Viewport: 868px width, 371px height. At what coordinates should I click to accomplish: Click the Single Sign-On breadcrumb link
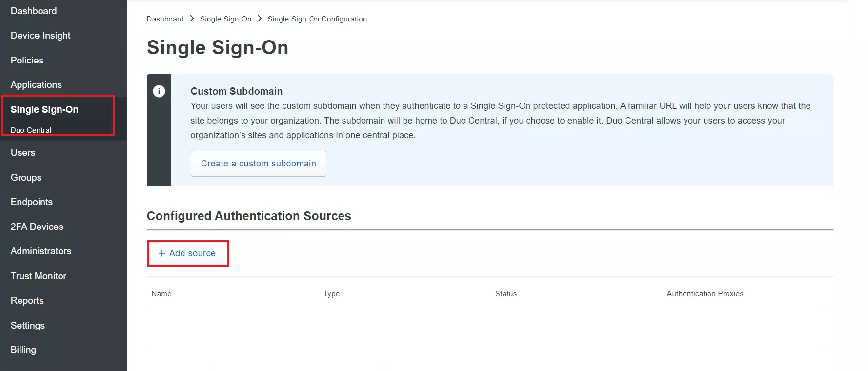click(x=225, y=19)
